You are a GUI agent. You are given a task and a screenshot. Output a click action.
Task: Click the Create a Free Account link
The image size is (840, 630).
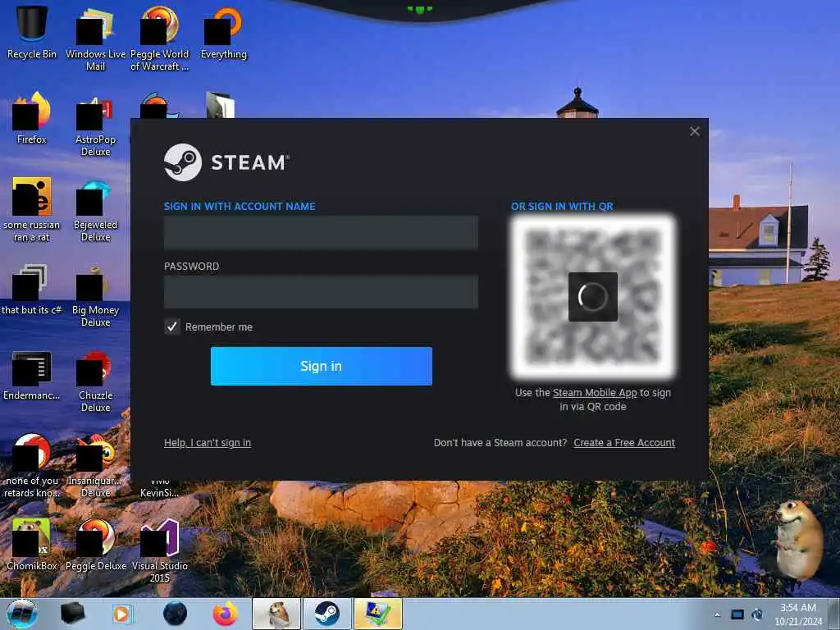point(624,442)
